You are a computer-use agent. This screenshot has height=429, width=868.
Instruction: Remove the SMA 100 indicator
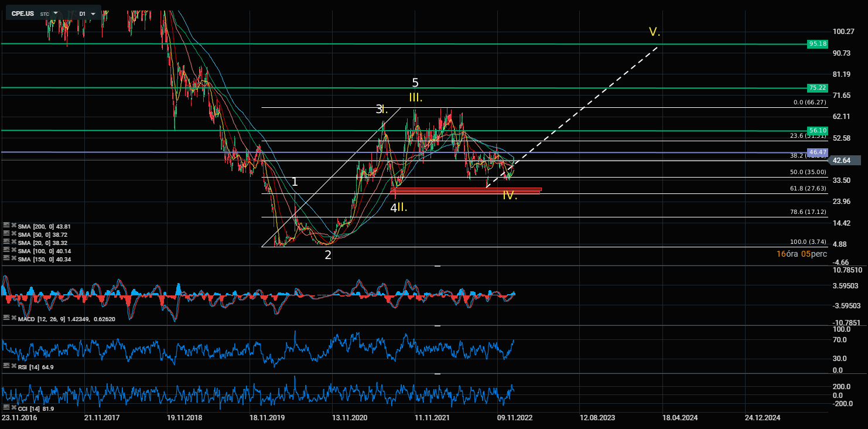[x=13, y=250]
